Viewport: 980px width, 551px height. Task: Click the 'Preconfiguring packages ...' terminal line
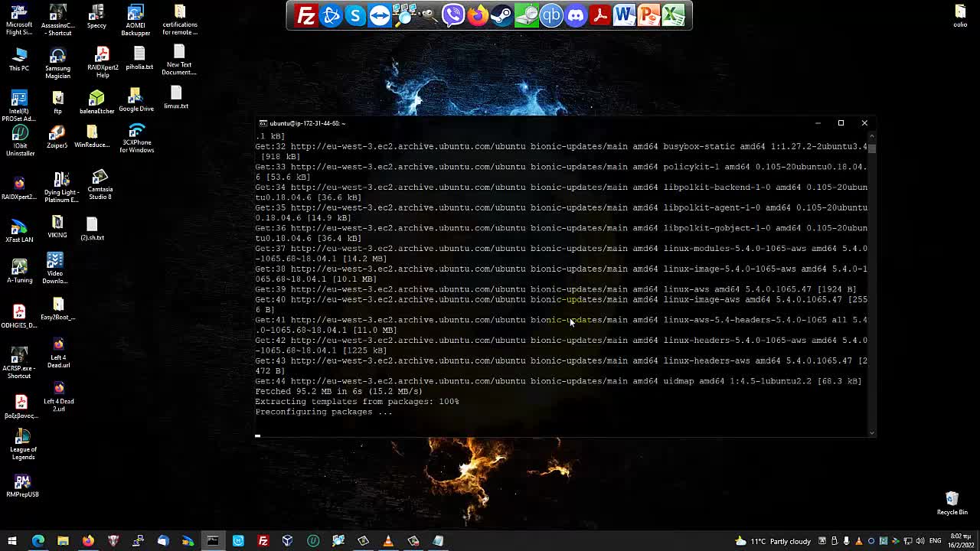[x=324, y=412]
